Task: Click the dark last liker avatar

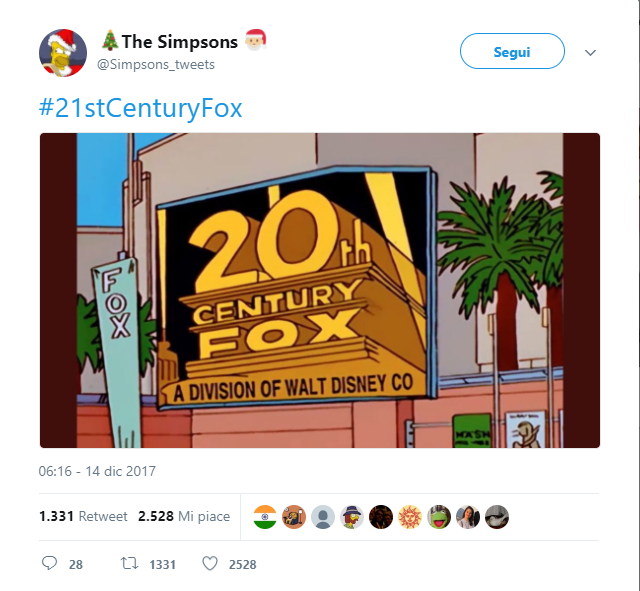Action: click(x=497, y=517)
